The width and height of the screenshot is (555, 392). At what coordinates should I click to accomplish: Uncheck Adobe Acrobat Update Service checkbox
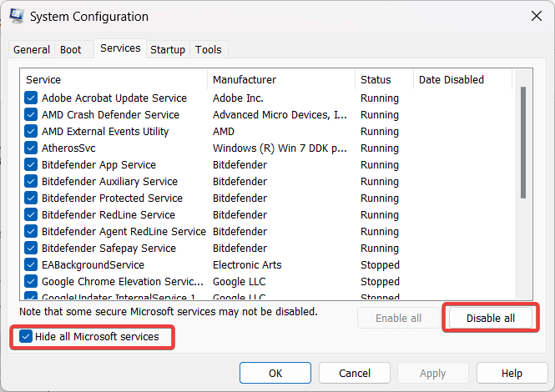point(31,98)
